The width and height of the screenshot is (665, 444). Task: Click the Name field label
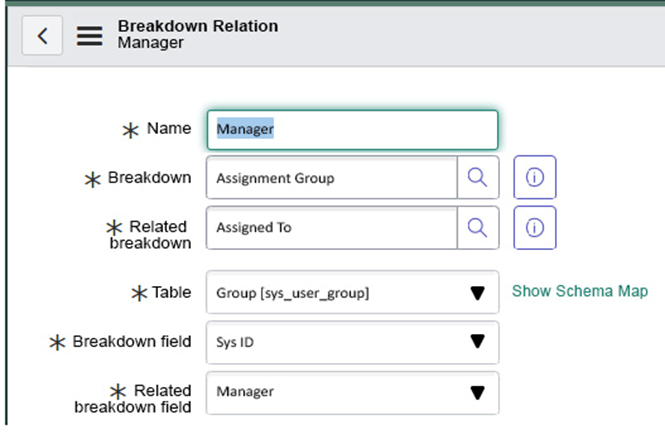point(169,128)
